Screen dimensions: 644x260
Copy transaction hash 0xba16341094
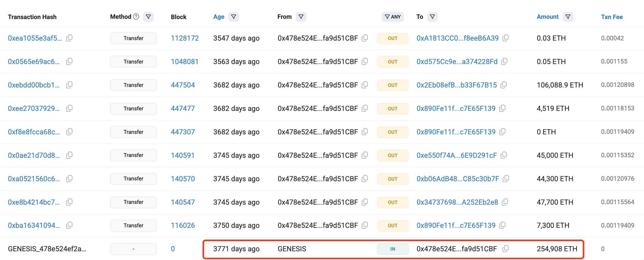click(x=70, y=225)
